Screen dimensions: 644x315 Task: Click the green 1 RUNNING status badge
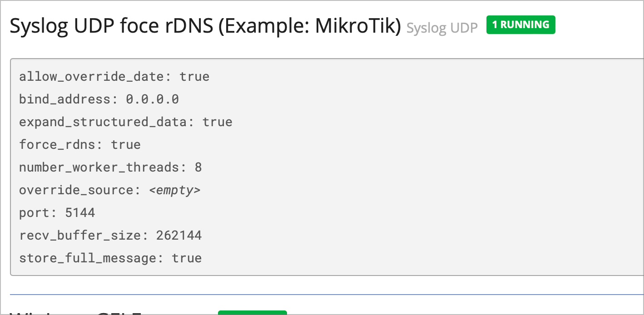pos(520,25)
